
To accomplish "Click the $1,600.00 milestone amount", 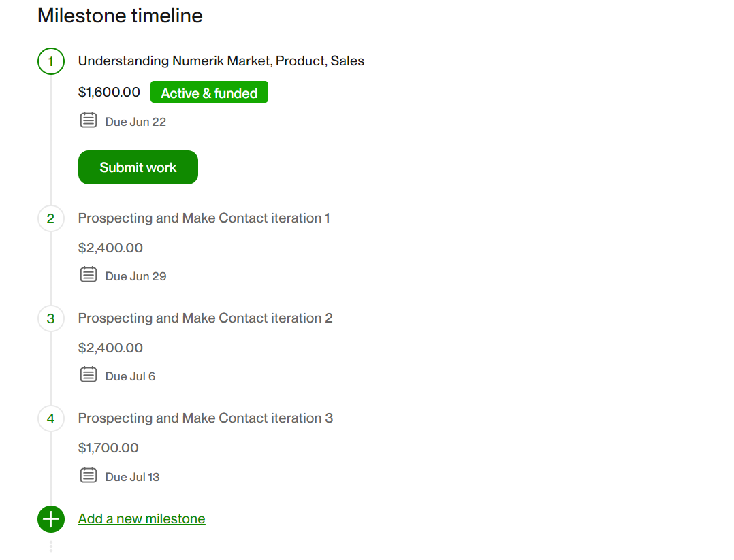I will 109,92.
